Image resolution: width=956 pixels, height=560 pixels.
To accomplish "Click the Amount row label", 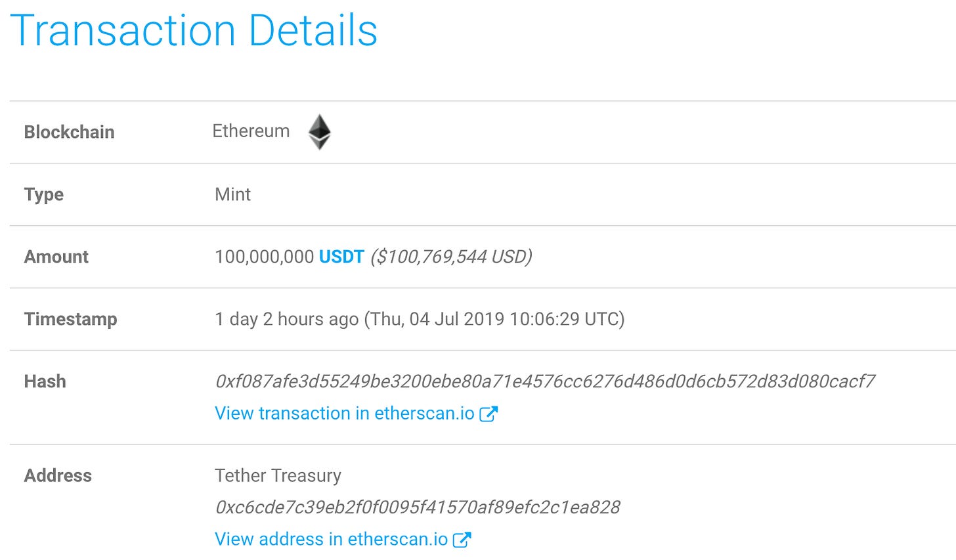I will [56, 257].
